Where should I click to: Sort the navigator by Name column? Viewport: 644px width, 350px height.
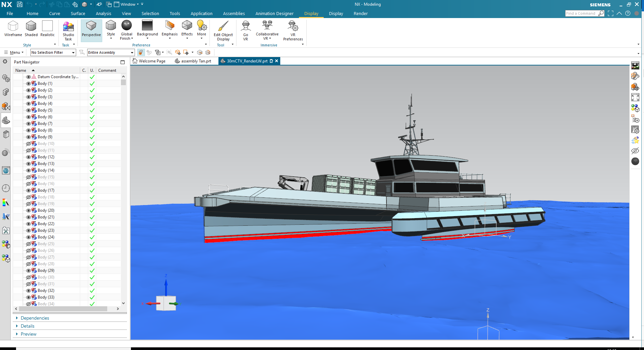click(x=21, y=70)
